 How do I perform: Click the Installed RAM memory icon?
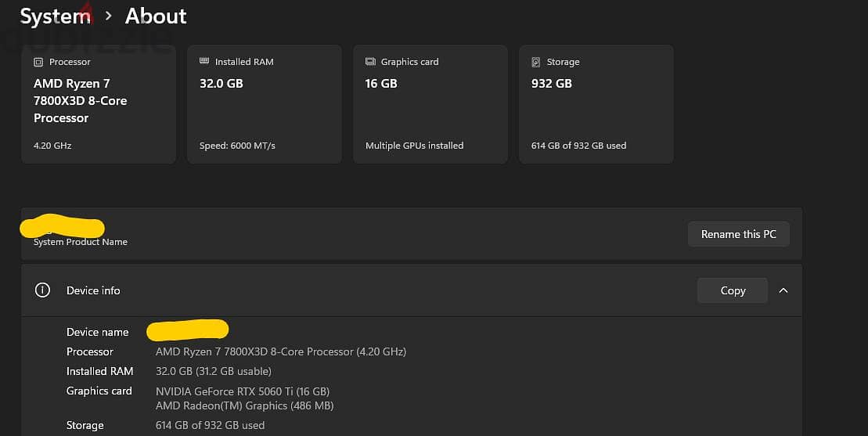pos(204,61)
